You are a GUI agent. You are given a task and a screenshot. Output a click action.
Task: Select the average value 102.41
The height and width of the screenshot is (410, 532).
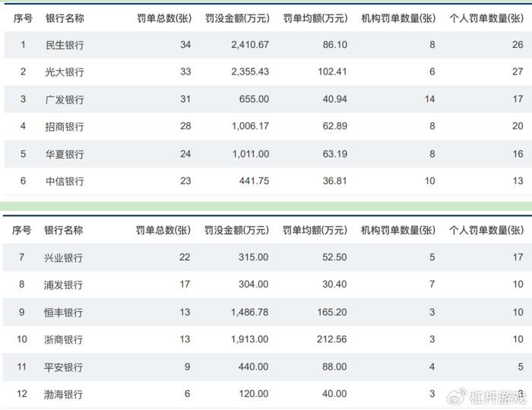(333, 72)
